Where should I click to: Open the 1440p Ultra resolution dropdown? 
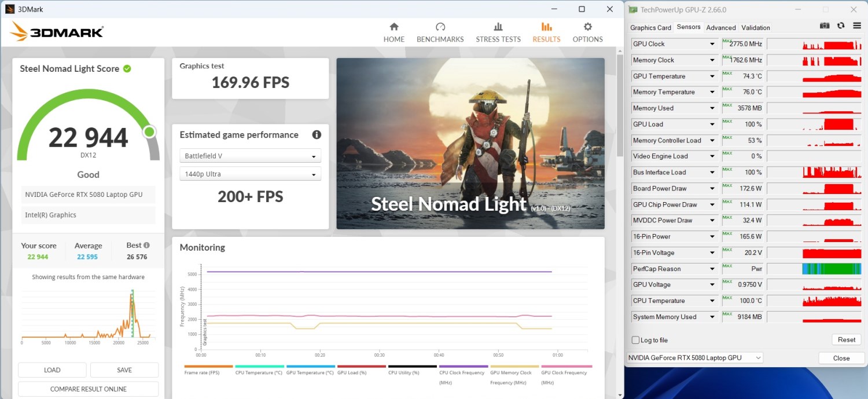click(x=251, y=174)
